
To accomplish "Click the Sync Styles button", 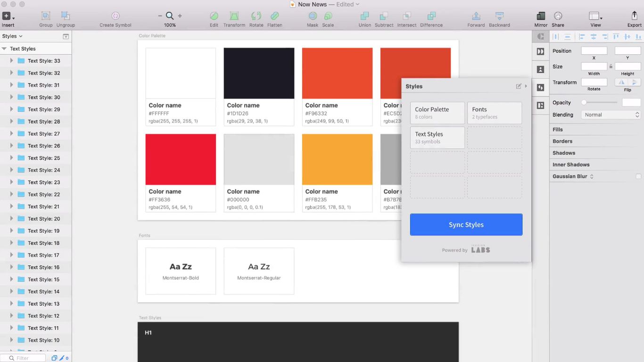I will 466,224.
